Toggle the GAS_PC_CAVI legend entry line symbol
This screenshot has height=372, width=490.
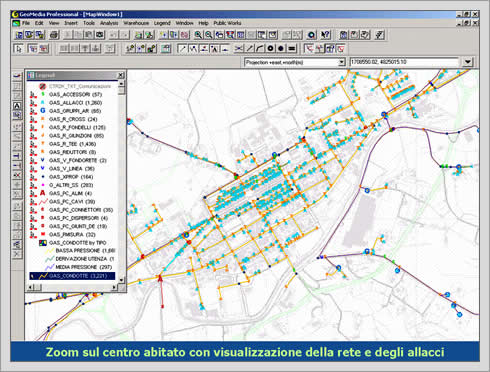(x=43, y=202)
